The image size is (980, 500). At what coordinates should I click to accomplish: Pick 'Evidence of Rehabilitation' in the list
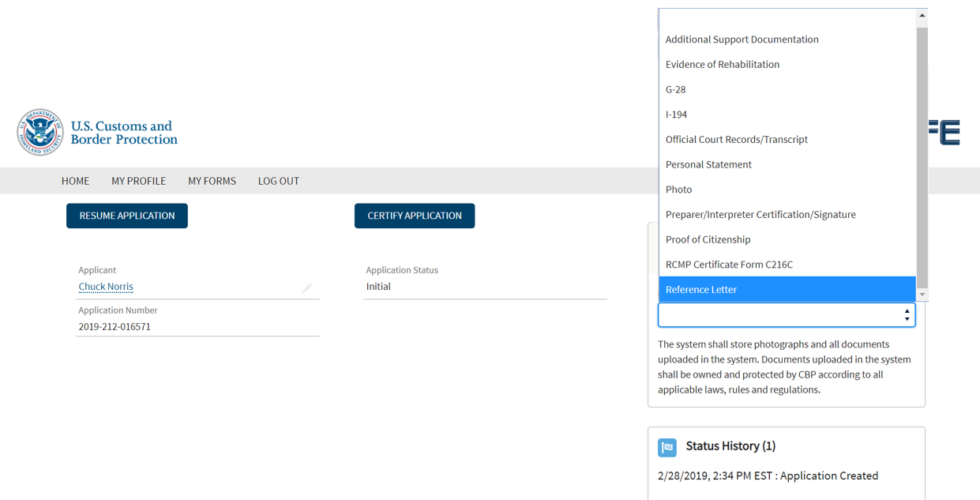(x=722, y=65)
